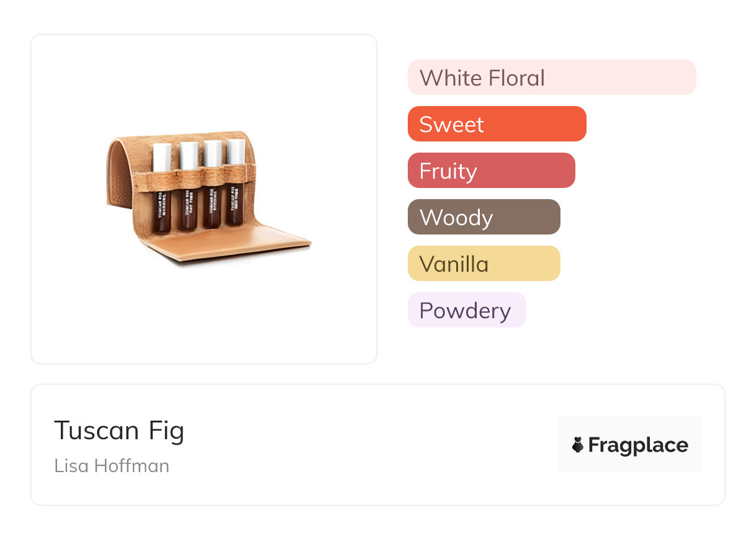756x536 pixels.
Task: Select the yellow Vanilla accord bar
Action: coord(484,264)
